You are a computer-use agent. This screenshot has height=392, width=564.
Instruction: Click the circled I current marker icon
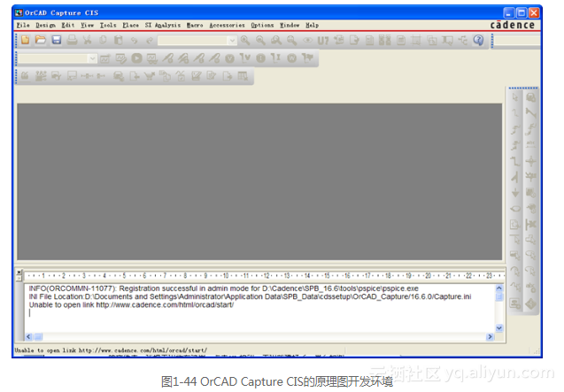coord(261,58)
